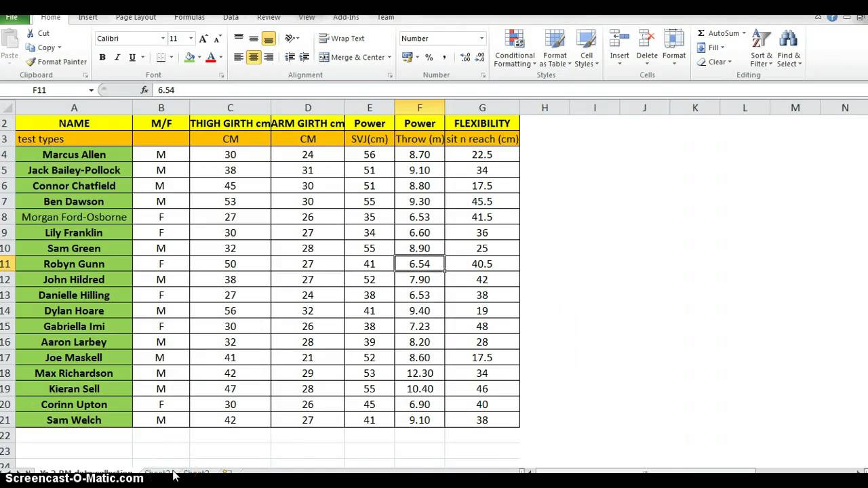
Task: Select column F header
Action: tap(420, 107)
